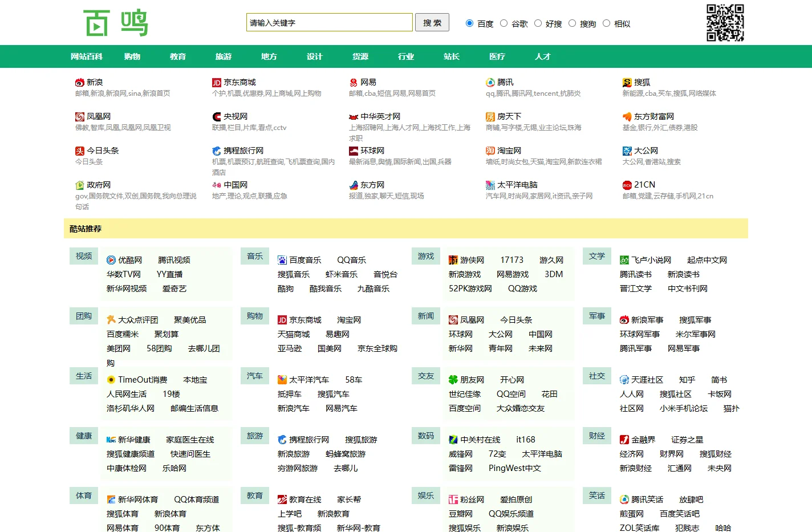Open the 知乎 link under 社交

687,380
